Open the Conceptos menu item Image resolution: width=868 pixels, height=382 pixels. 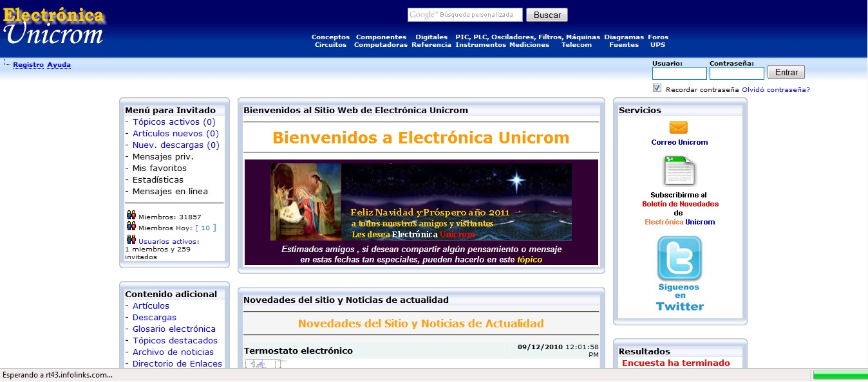click(x=330, y=37)
